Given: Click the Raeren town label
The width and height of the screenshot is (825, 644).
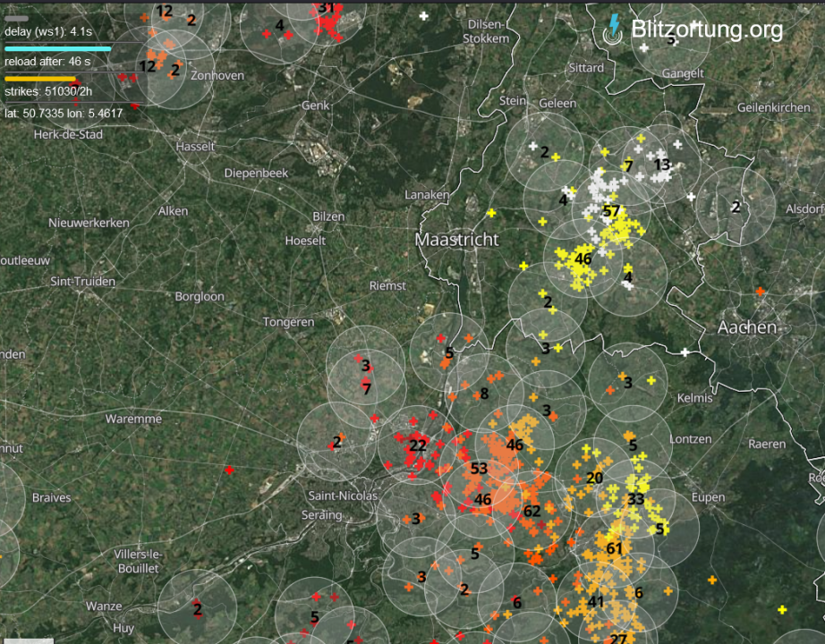Looking at the screenshot, I should pyautogui.click(x=767, y=444).
